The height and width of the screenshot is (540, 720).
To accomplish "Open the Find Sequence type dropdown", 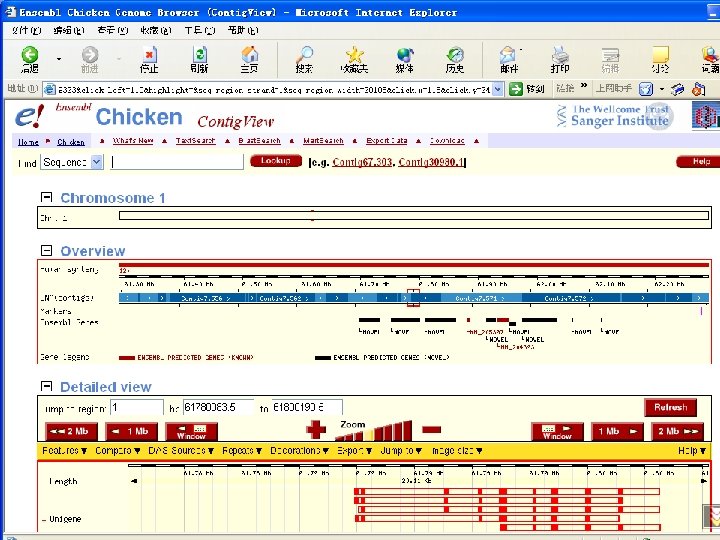I will coord(97,162).
